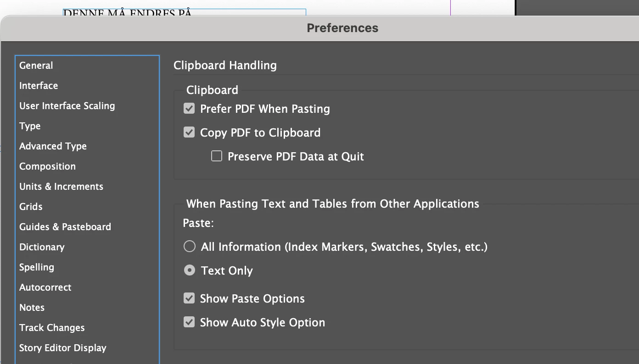Image resolution: width=639 pixels, height=364 pixels.
Task: Select Notes in the category list
Action: click(x=32, y=308)
